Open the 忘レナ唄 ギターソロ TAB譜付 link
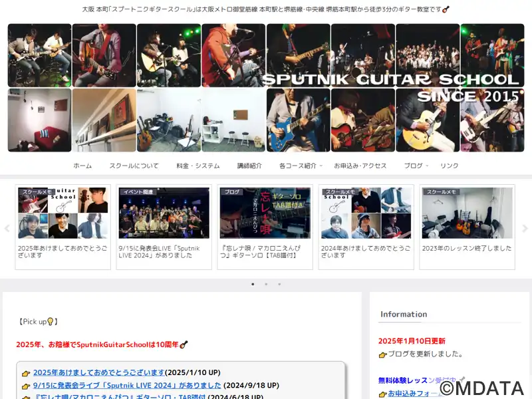The width and height of the screenshot is (532, 399). [119, 396]
